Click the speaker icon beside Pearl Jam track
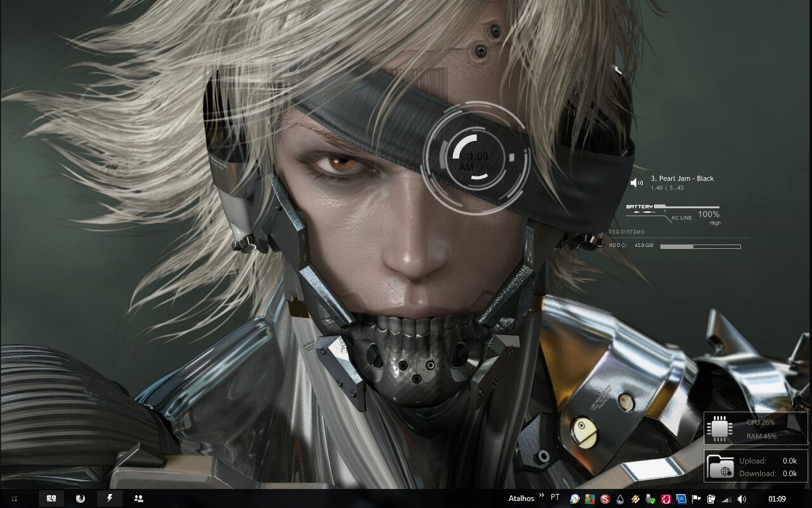812x508 pixels. (636, 183)
